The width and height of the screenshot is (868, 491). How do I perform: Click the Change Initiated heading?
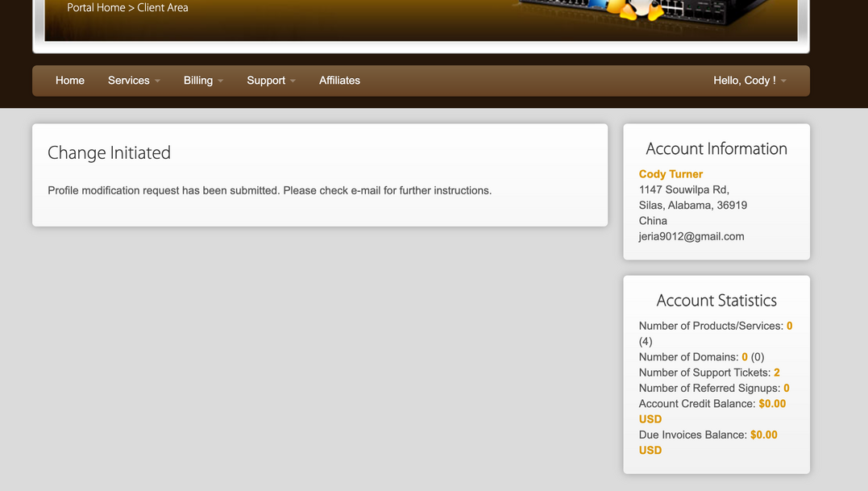tap(109, 153)
